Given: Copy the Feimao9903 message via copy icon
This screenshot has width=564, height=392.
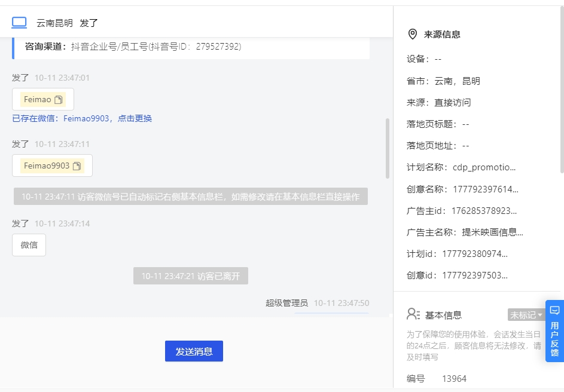Looking at the screenshot, I should click(x=77, y=166).
